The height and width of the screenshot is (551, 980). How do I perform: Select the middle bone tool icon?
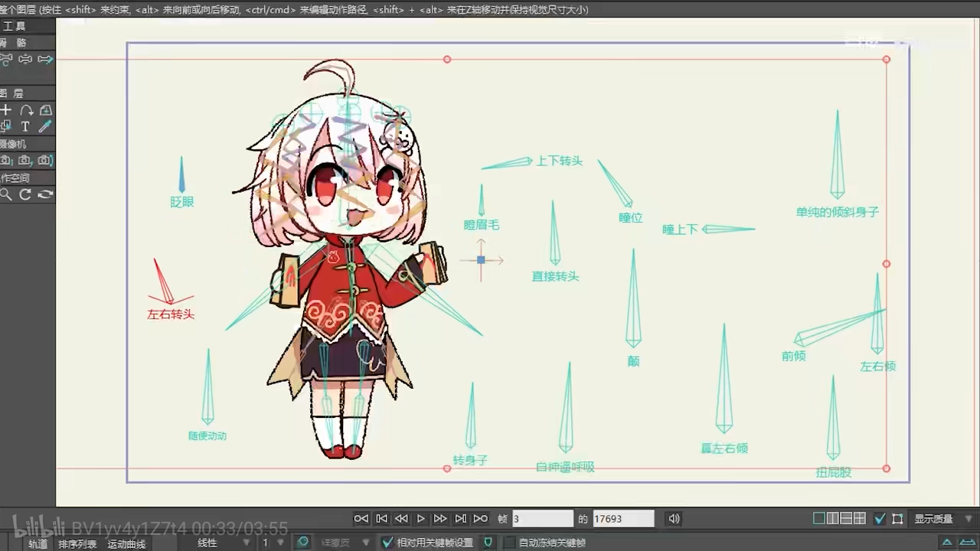click(25, 59)
